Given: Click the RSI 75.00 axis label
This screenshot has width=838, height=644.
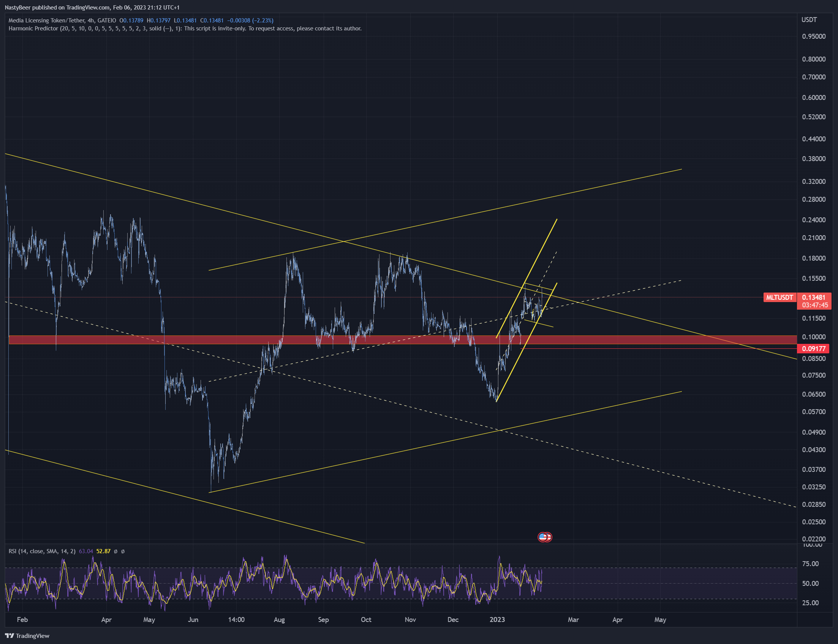Looking at the screenshot, I should 810,564.
